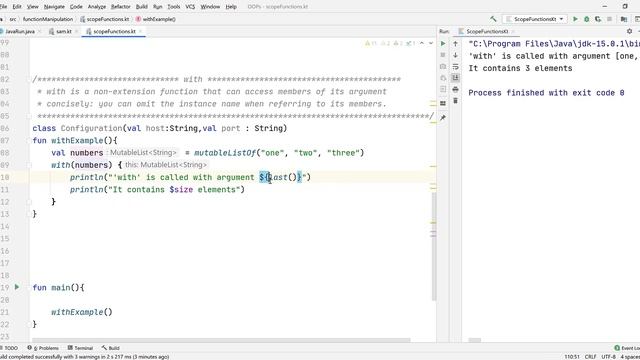Click the Up stack trace arrow
Screen dimensions: 640x360
coord(456,43)
